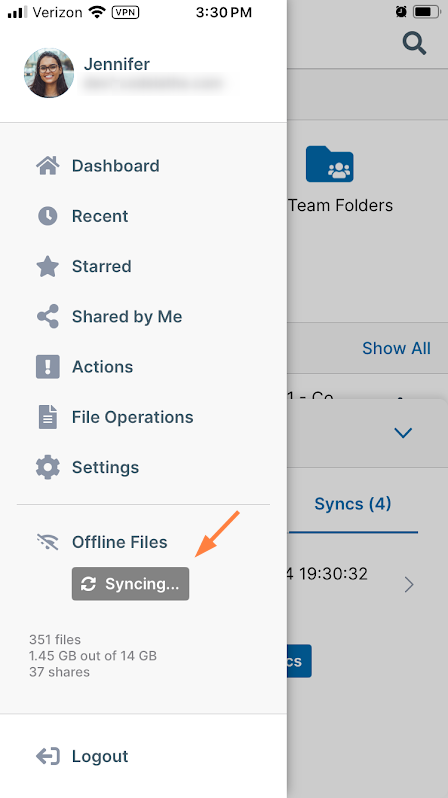Tap the Offline Files no-wifi icon
The width and height of the screenshot is (448, 798).
pyautogui.click(x=47, y=542)
